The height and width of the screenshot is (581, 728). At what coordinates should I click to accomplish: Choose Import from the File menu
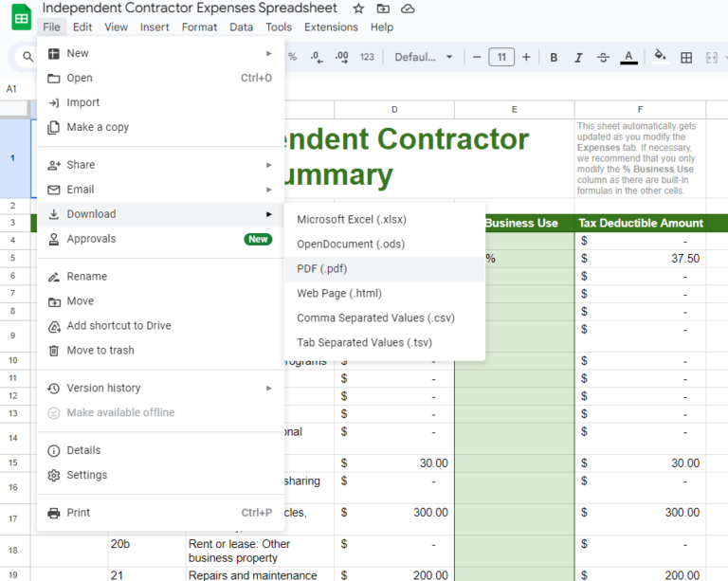(x=160, y=102)
